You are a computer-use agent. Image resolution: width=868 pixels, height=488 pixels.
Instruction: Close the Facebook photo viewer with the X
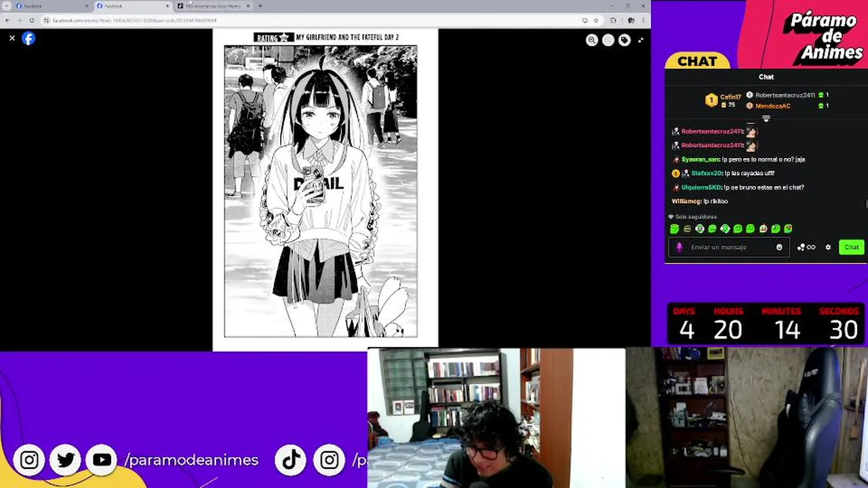pos(12,39)
